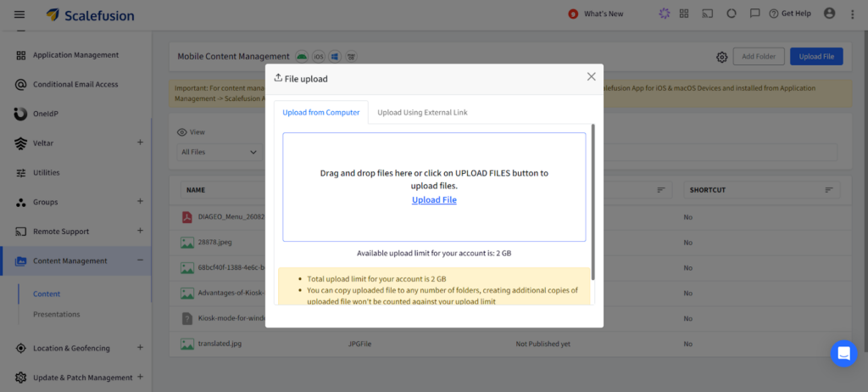Click the Groups dots icon

pyautogui.click(x=21, y=203)
